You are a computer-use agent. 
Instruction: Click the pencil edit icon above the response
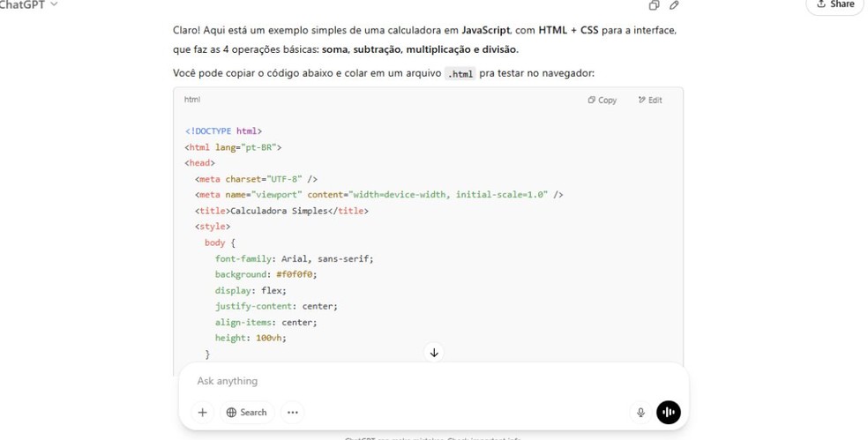pyautogui.click(x=674, y=5)
